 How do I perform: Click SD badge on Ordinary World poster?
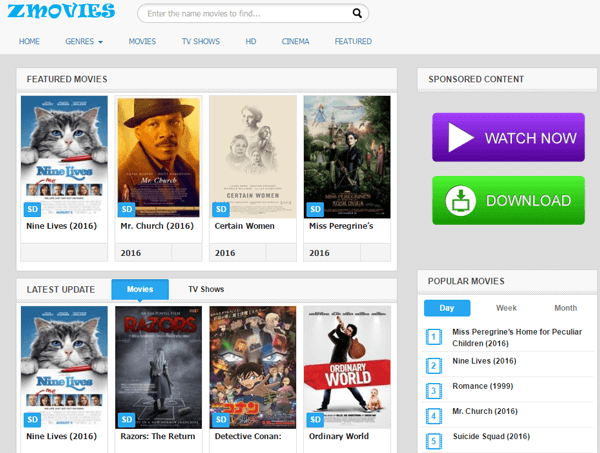coord(315,420)
